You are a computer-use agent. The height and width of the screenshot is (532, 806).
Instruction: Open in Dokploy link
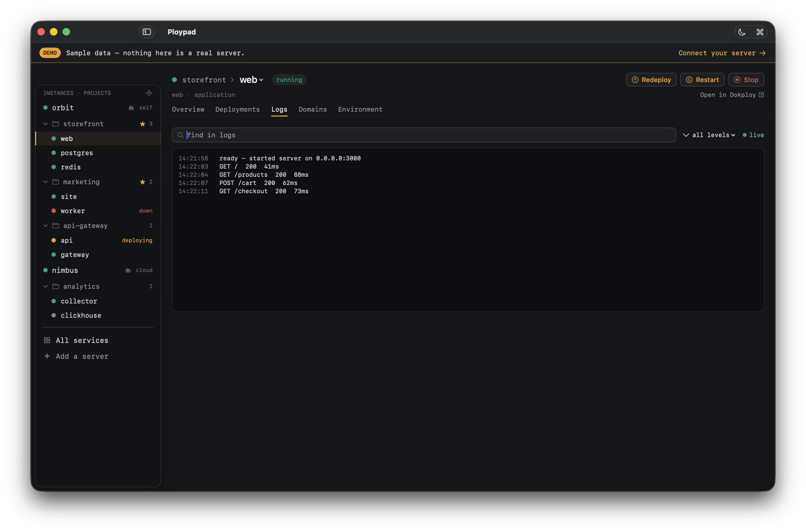click(732, 95)
